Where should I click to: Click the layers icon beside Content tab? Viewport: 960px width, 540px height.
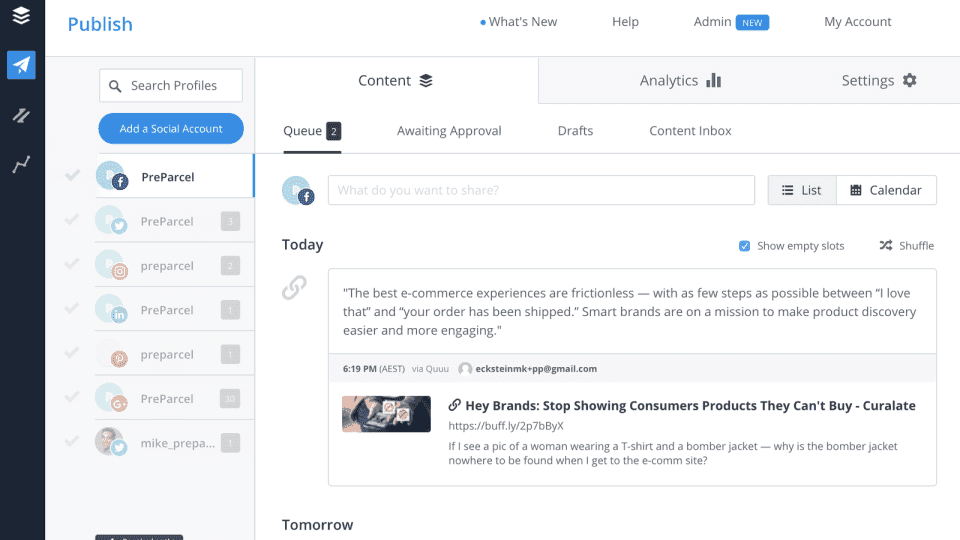coord(426,80)
